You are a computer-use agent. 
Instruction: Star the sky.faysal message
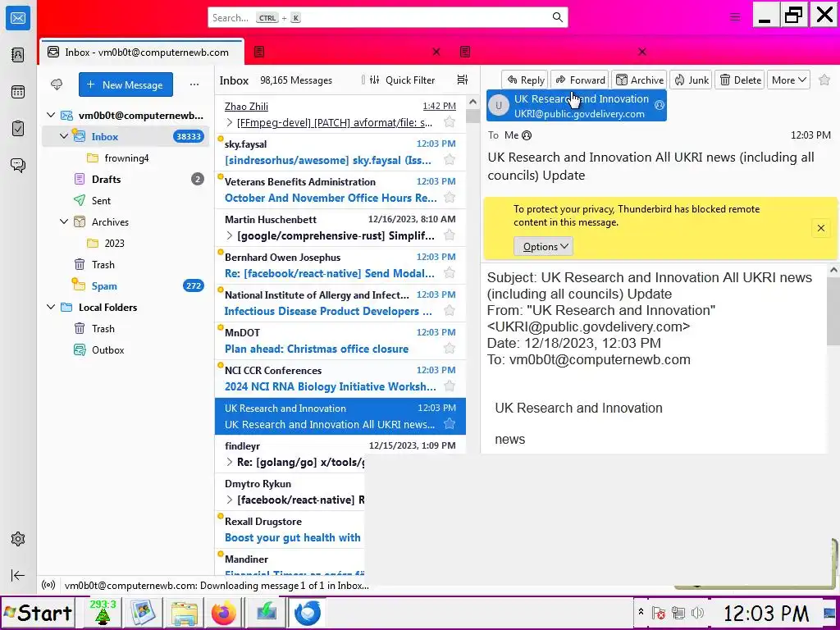(450, 160)
